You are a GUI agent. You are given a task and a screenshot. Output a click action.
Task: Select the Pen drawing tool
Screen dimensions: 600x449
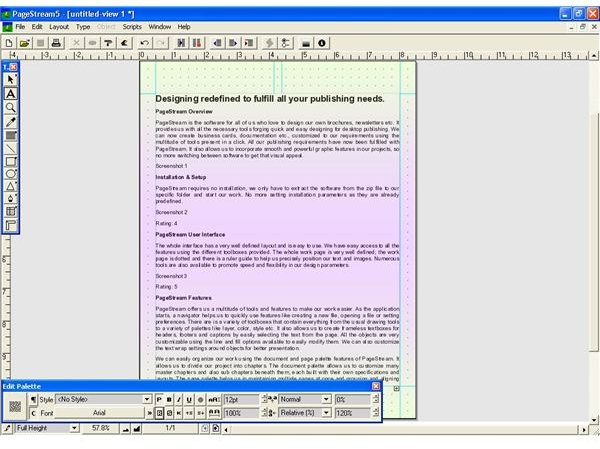[x=11, y=199]
